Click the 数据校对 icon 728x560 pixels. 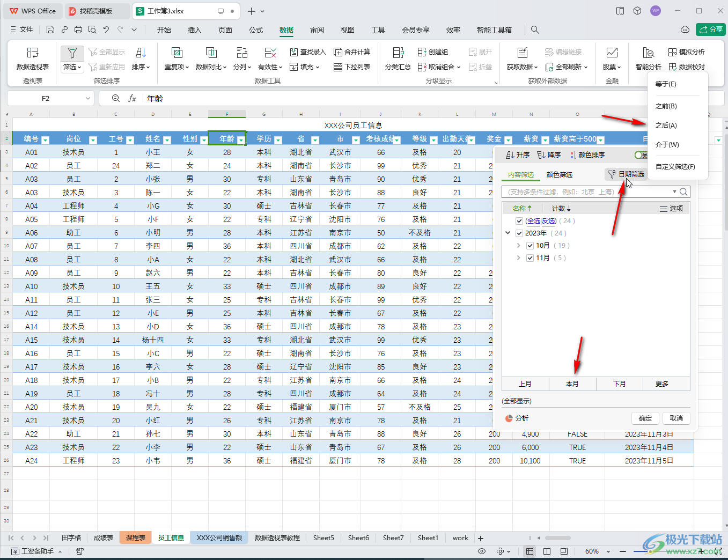tap(673, 67)
